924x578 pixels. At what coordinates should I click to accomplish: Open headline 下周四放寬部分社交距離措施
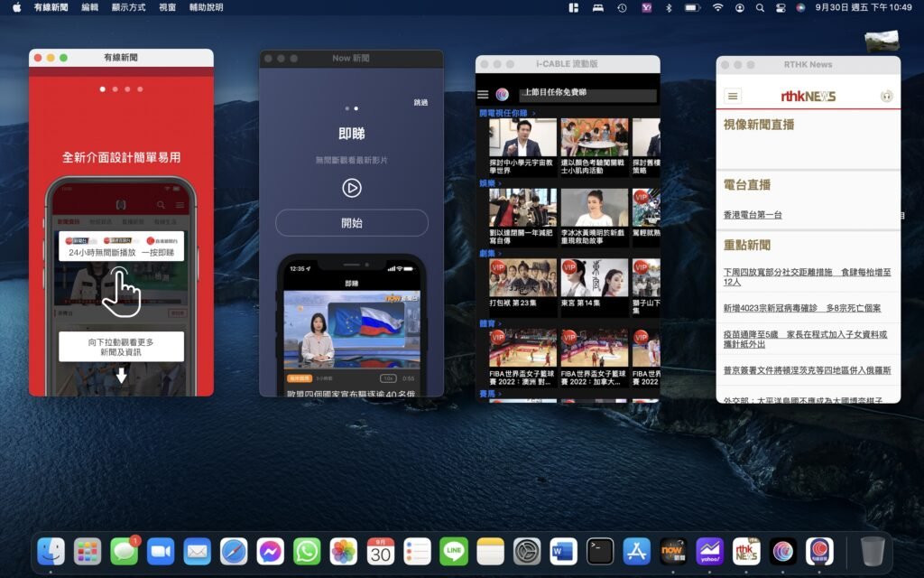click(x=807, y=276)
